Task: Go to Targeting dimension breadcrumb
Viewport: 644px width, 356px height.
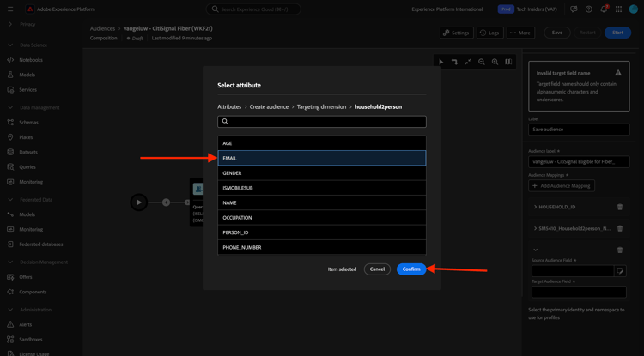Action: click(321, 107)
